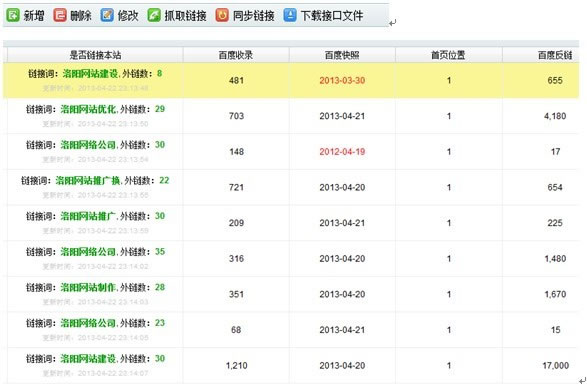Screen dimensions: 587x387
Task: Open 洛阳网站推广 link with 外链数 30
Action: pyautogui.click(x=88, y=216)
